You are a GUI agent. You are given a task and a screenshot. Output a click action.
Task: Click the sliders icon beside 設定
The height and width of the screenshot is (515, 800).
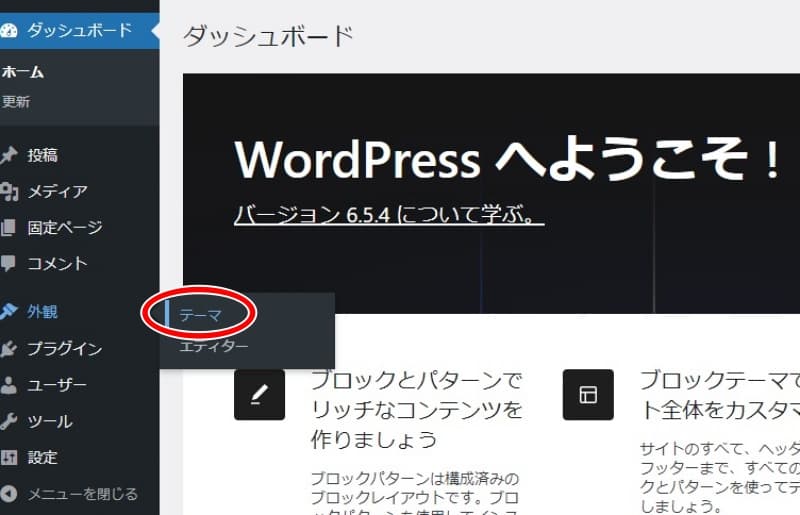pyautogui.click(x=8, y=457)
